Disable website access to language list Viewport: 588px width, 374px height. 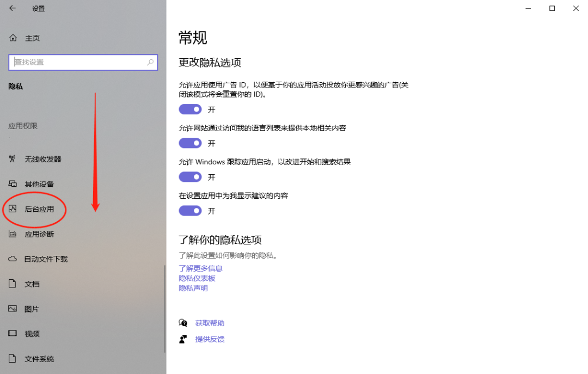pos(190,143)
